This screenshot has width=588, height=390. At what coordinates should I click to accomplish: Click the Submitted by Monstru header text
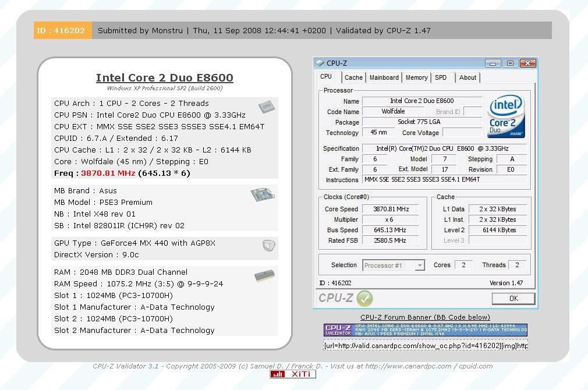[x=140, y=30]
